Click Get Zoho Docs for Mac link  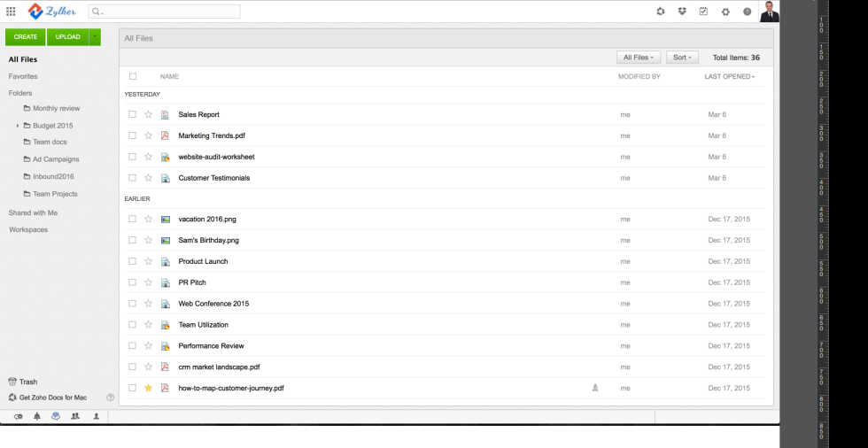(52, 398)
